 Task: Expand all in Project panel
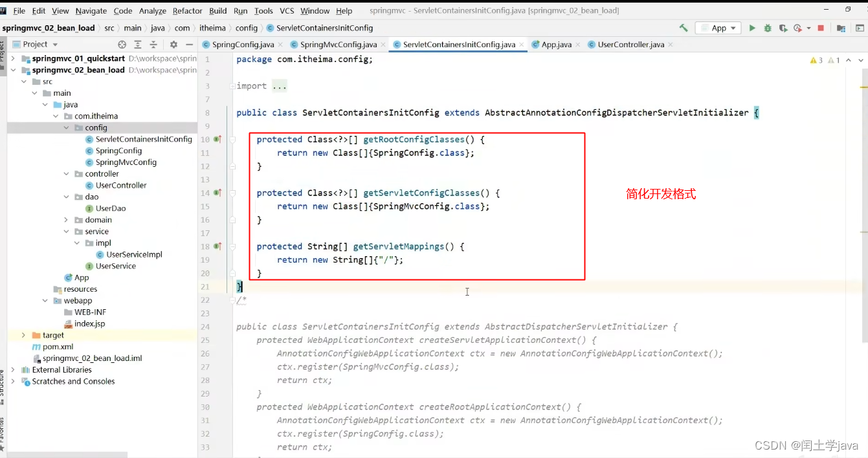[x=138, y=45]
